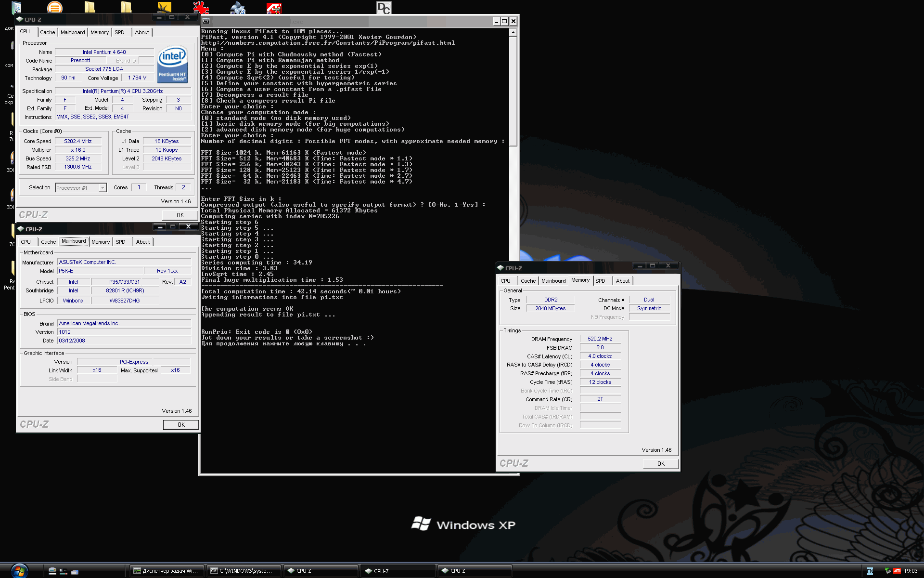
Task: Click DRAM Frequency value 520.2 MHz
Action: click(600, 339)
